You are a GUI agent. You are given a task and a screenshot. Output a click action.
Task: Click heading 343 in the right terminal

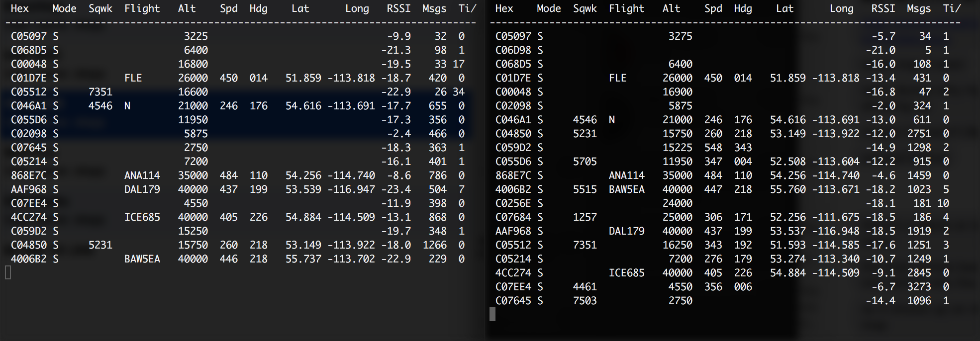(x=743, y=148)
